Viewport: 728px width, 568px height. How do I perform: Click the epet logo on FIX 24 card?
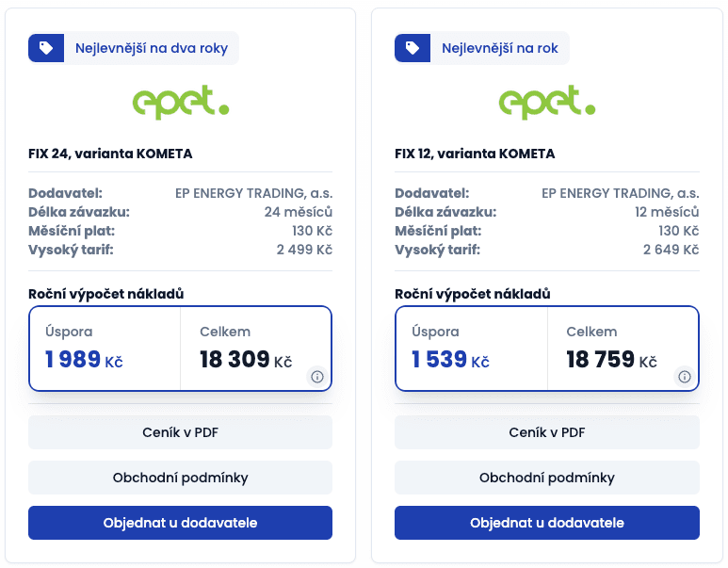click(180, 102)
